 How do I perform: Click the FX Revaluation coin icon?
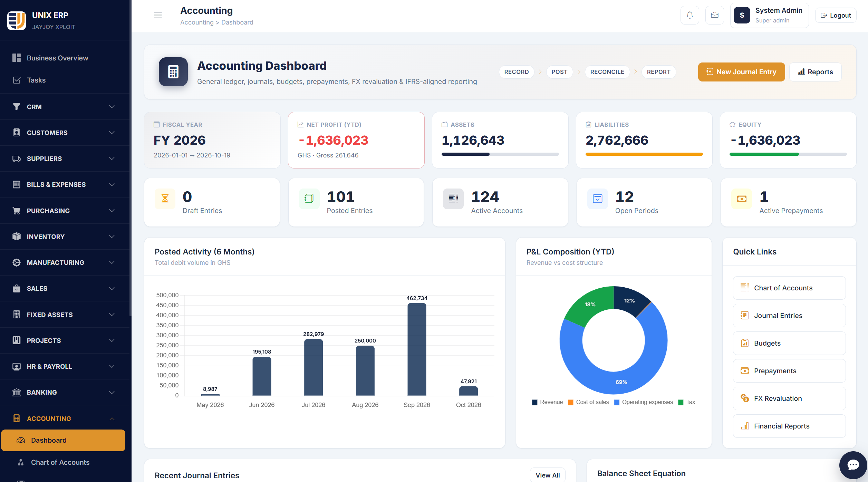click(745, 398)
